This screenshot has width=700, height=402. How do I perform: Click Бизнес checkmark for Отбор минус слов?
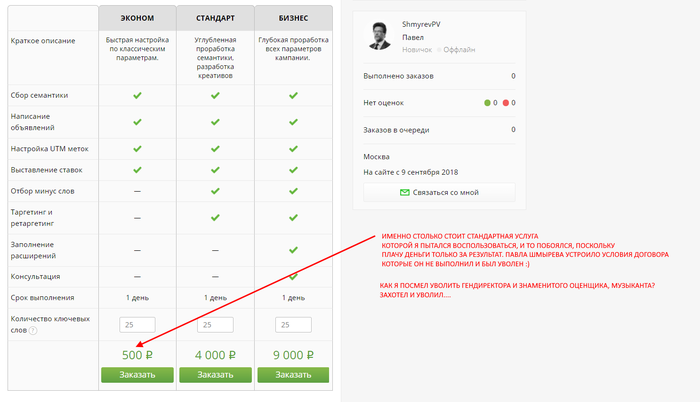pyautogui.click(x=293, y=191)
